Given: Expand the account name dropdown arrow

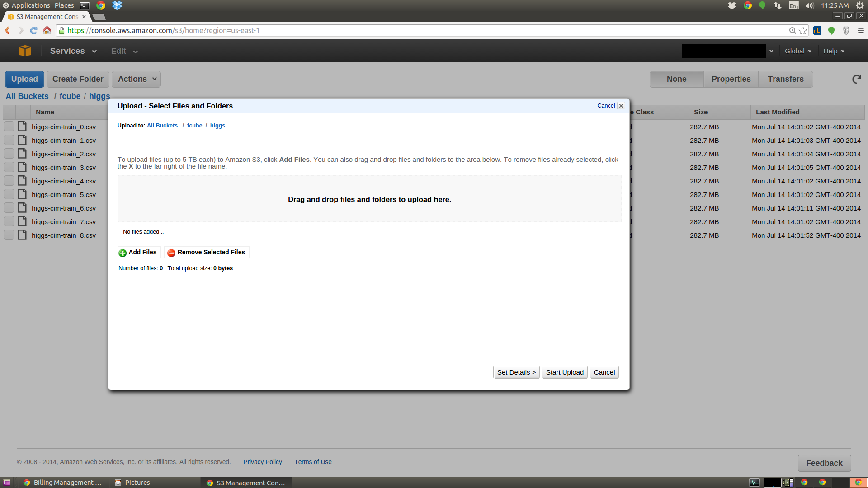Looking at the screenshot, I should (x=771, y=52).
